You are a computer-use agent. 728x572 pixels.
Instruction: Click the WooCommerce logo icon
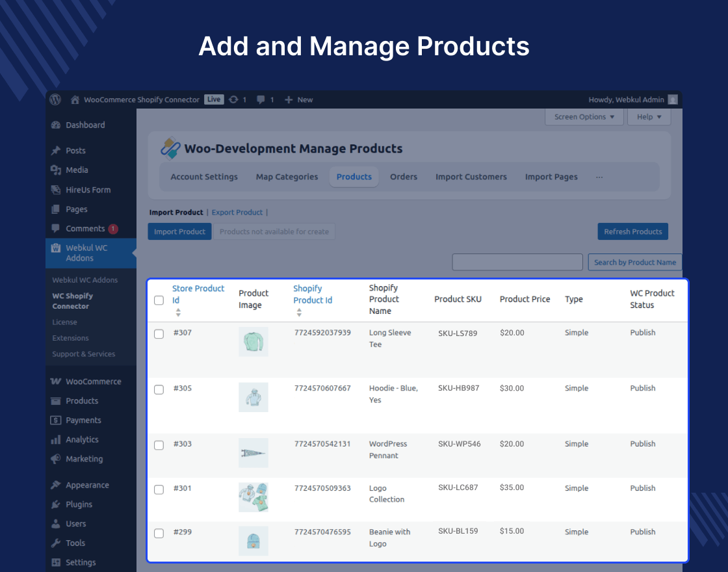pos(56,381)
